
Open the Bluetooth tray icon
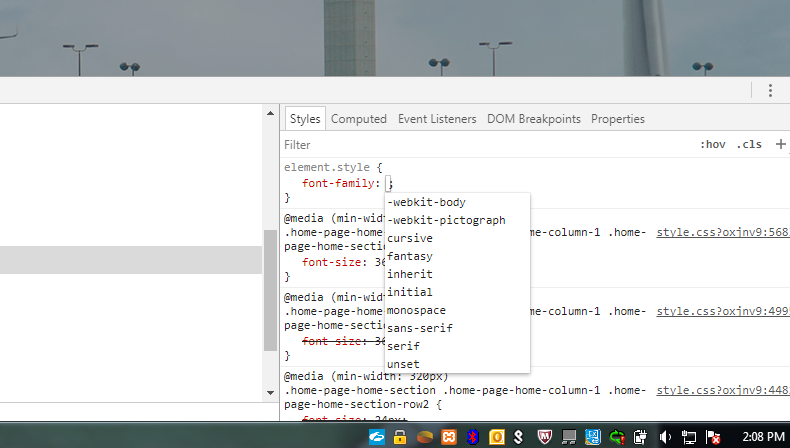pos(473,437)
